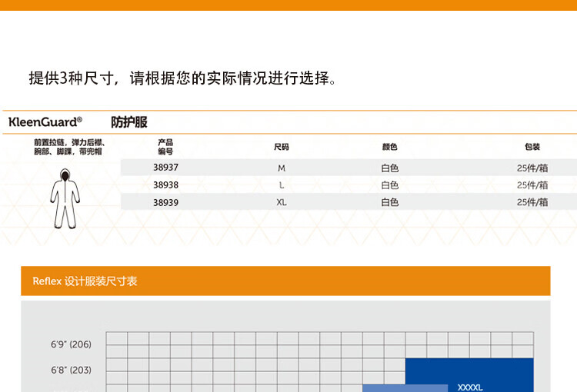
Task: Click the 防护服 section title
Action: point(128,121)
